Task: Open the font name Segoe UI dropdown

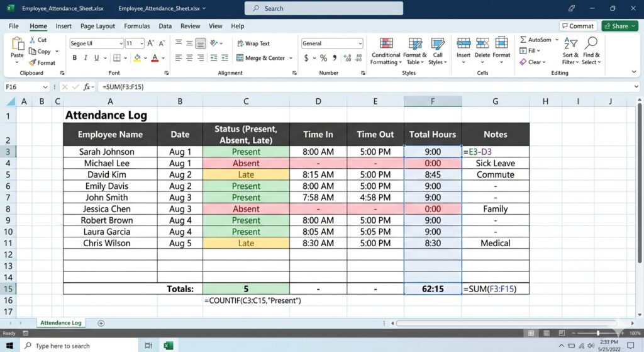Action: pyautogui.click(x=121, y=43)
